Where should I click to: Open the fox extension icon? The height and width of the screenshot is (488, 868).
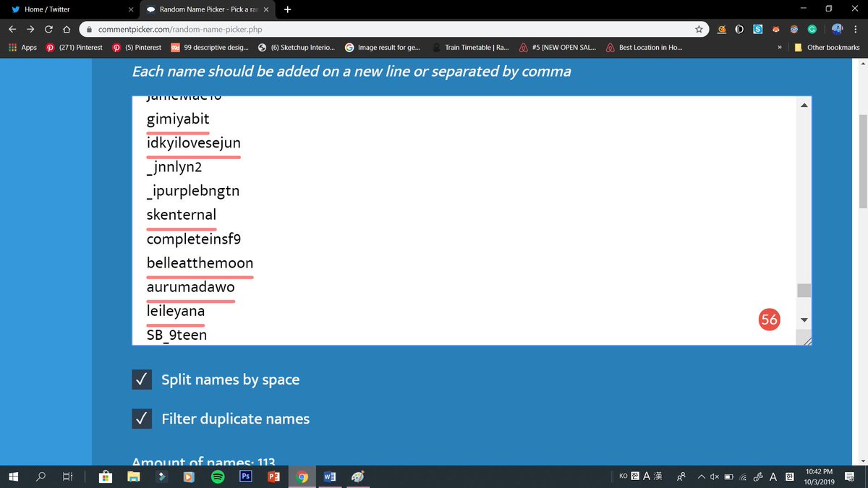[x=775, y=30]
